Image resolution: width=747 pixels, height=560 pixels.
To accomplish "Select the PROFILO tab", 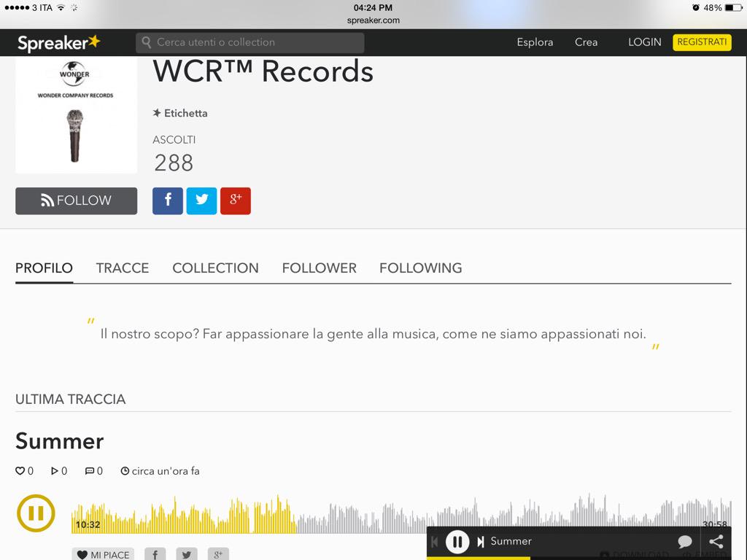I will coord(44,268).
